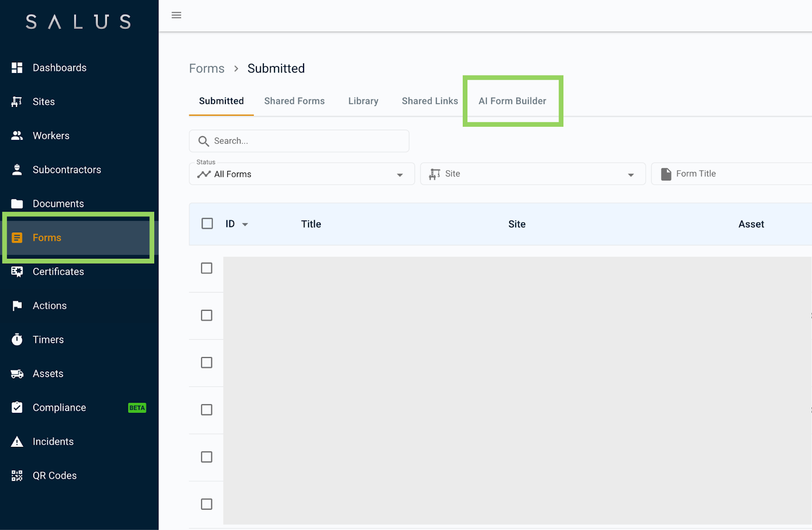Select the Timers stopwatch icon
Image resolution: width=812 pixels, height=530 pixels.
[17, 339]
